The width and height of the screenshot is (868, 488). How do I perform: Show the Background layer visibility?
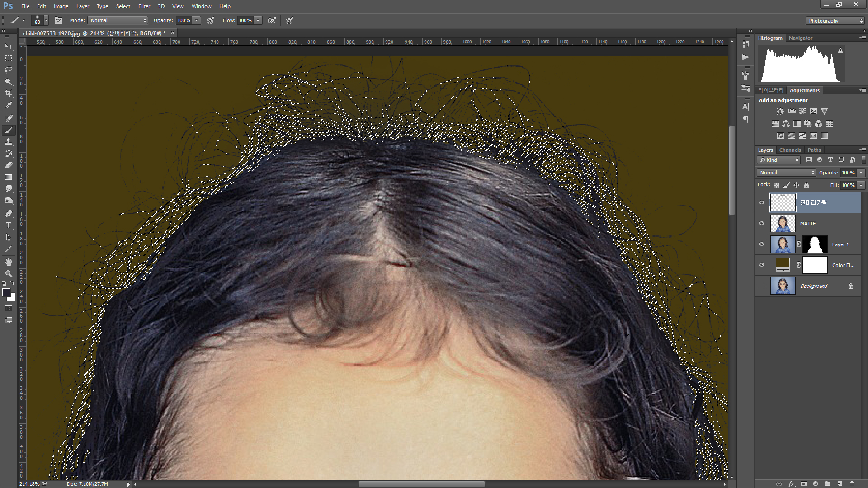[762, 286]
